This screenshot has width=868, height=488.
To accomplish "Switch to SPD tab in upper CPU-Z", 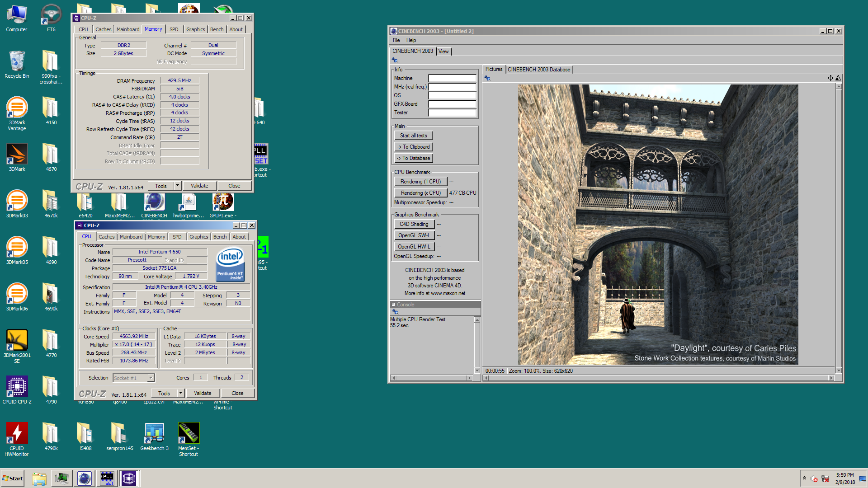I will [x=174, y=29].
